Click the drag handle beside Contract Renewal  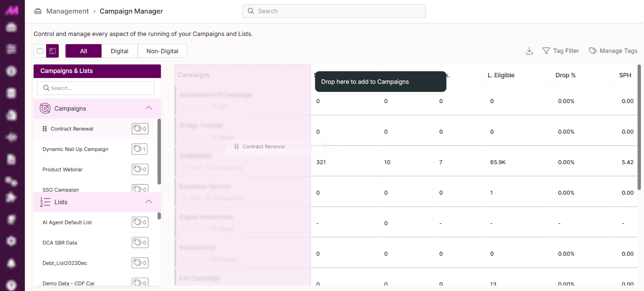[45, 129]
